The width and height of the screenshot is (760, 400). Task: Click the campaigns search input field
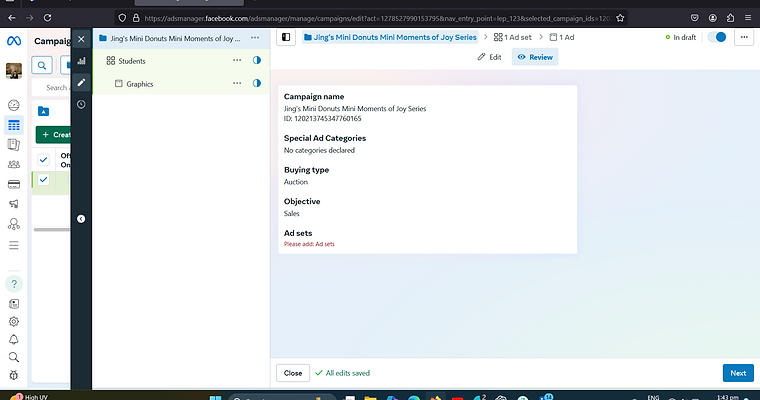click(51, 88)
